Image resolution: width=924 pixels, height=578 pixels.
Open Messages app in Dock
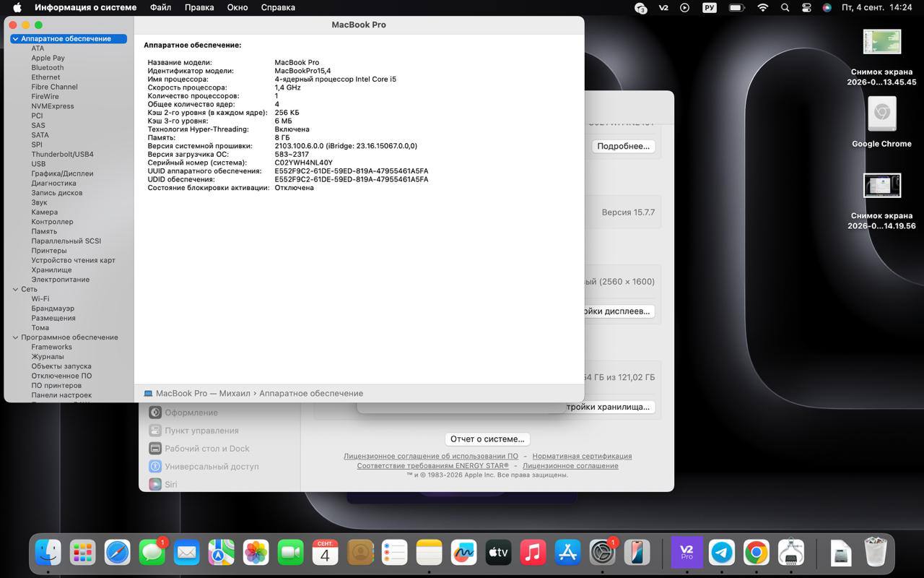tap(152, 553)
